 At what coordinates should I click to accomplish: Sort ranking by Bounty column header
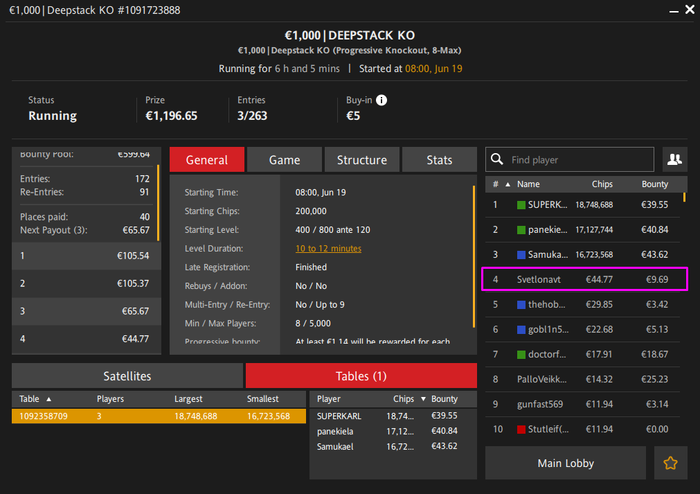point(654,184)
